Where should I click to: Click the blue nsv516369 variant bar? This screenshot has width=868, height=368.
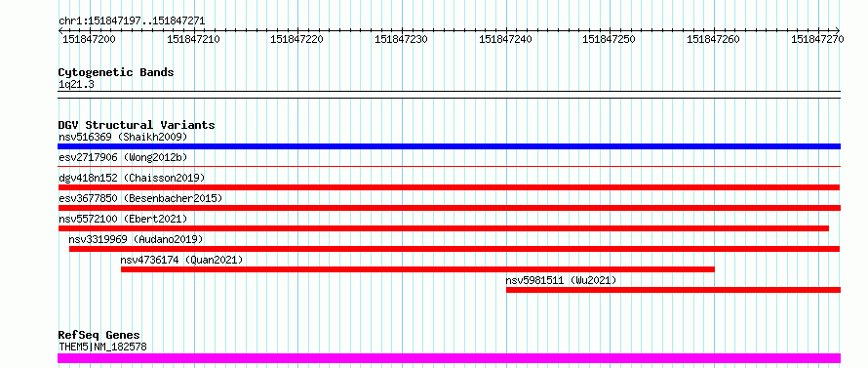(x=449, y=146)
